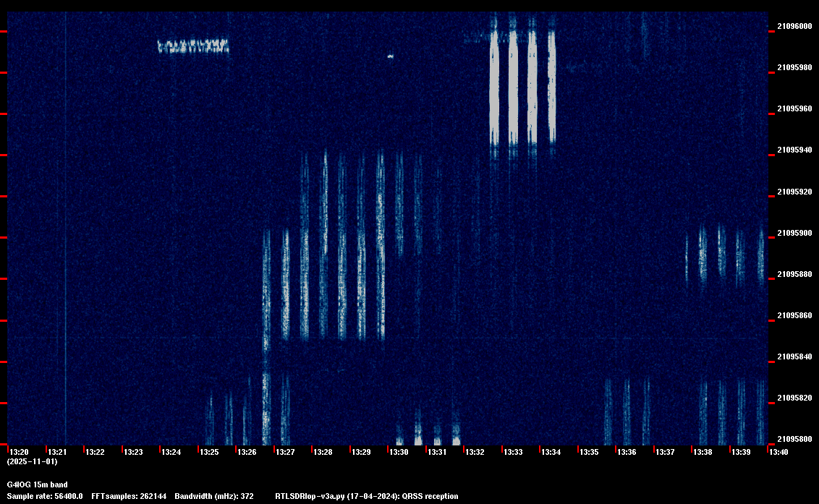Screen dimensions: 819x504
Task: Click the 13:33 time axis label
Action: click(x=514, y=452)
